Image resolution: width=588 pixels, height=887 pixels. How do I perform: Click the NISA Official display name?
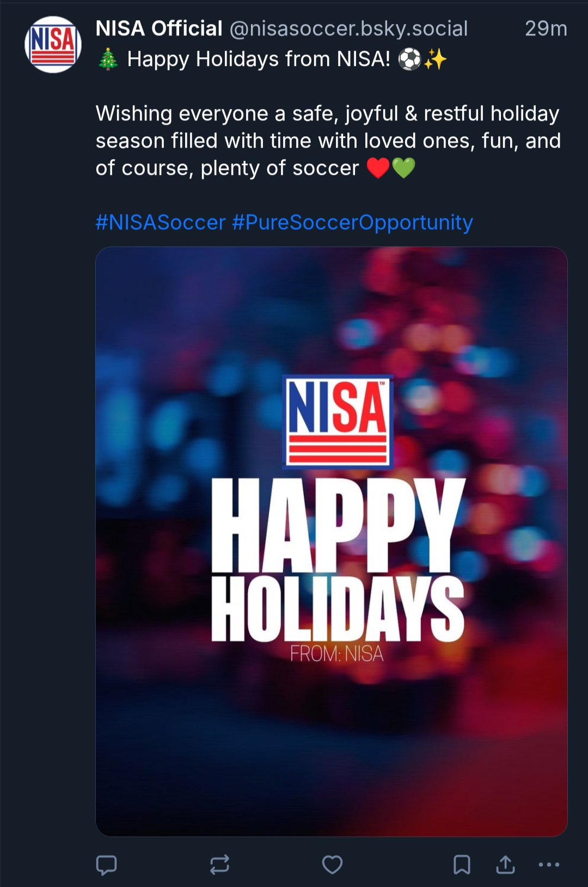point(159,28)
